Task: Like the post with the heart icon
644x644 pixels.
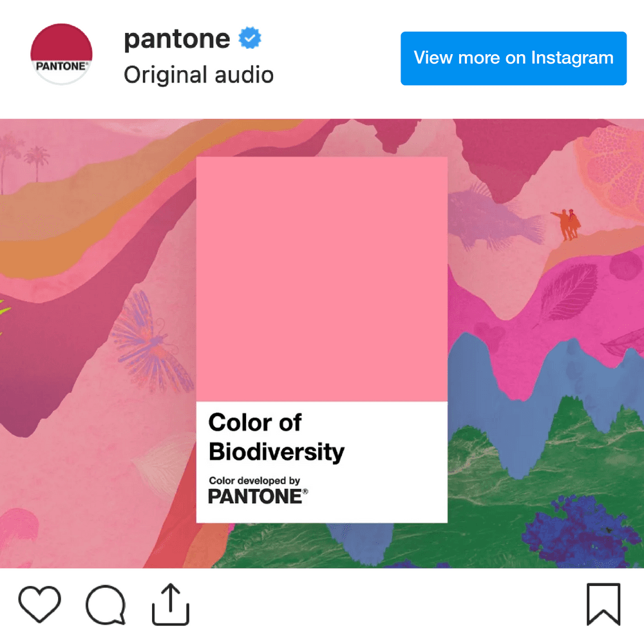Action: tap(39, 604)
